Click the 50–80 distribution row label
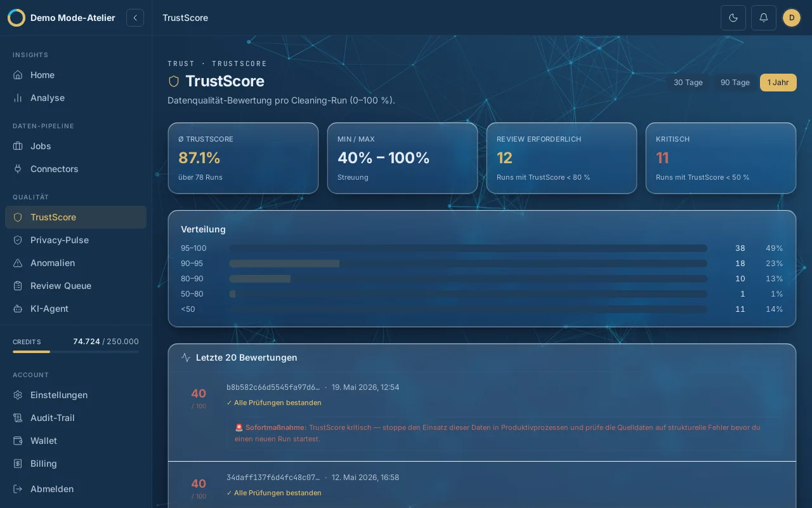The image size is (812, 508). click(192, 294)
